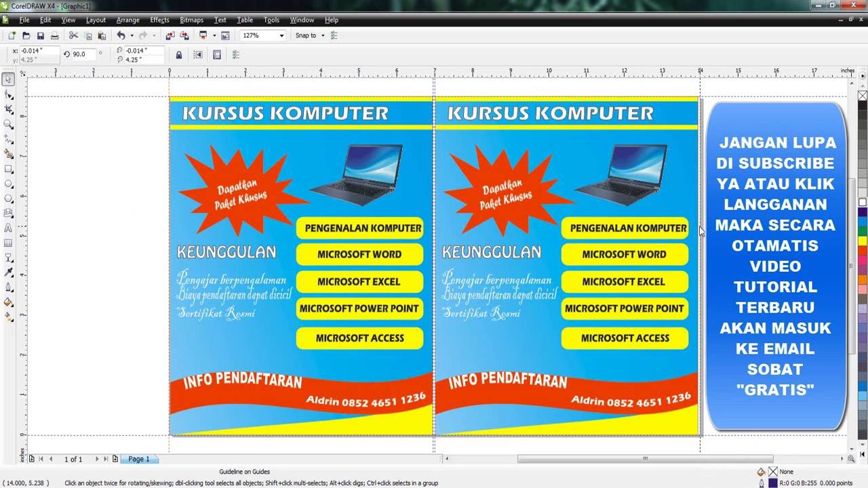Select the Zoom magnifier tool in the toolbox
This screenshot has width=868, height=488.
coord(8,124)
